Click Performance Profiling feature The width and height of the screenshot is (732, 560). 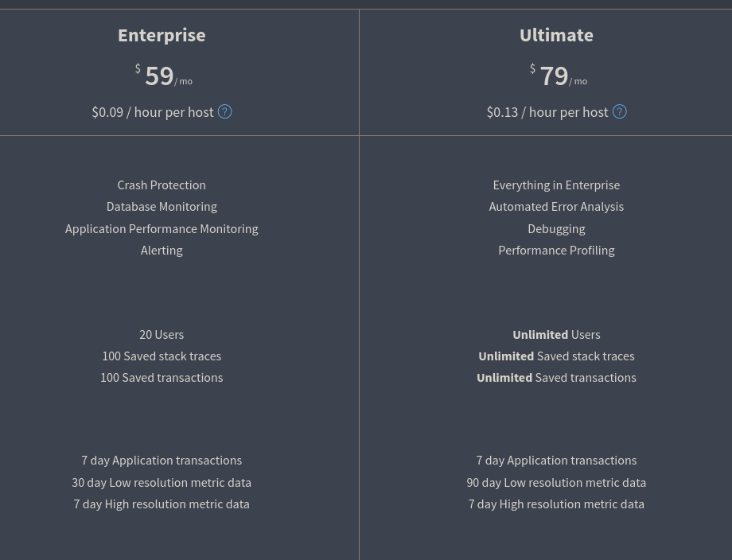coord(556,251)
